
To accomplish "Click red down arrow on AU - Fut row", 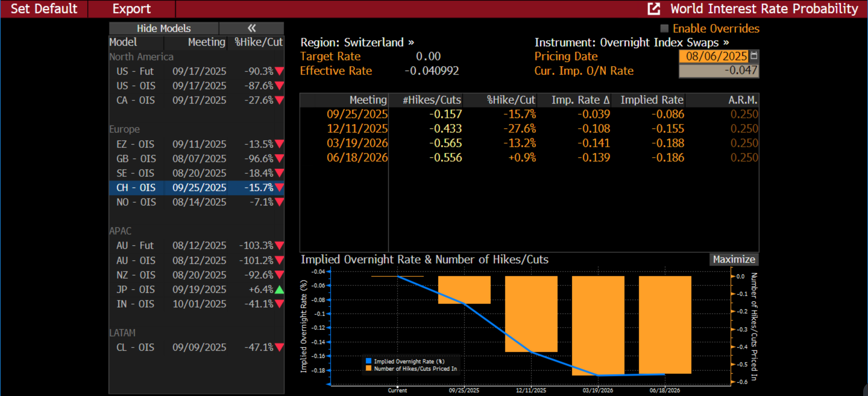I will click(x=279, y=245).
